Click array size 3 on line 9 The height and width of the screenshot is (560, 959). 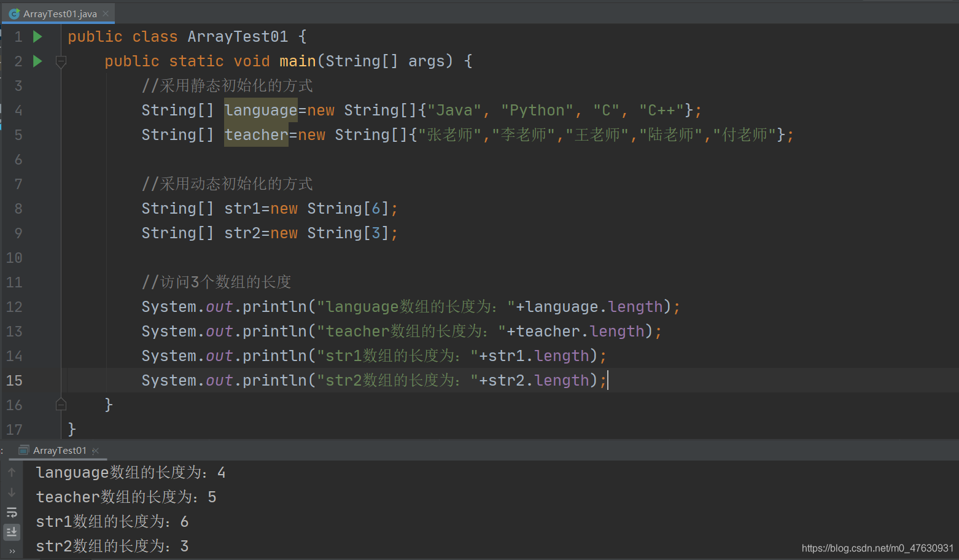(376, 233)
